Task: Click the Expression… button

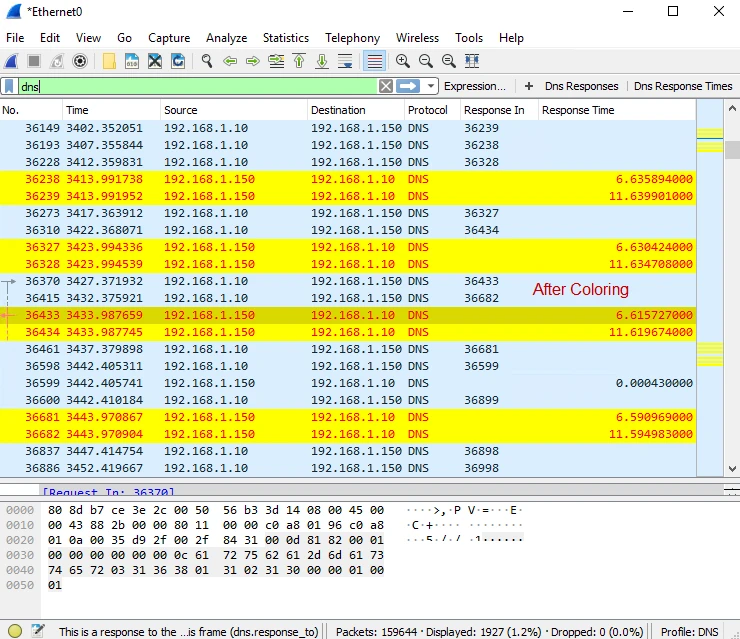Action: [x=474, y=86]
